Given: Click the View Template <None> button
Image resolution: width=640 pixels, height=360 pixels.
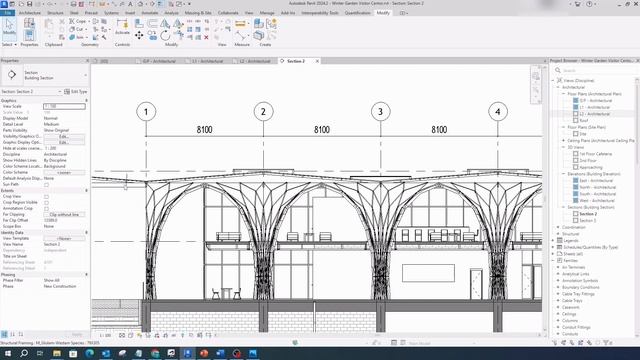Looking at the screenshot, I should (64, 238).
